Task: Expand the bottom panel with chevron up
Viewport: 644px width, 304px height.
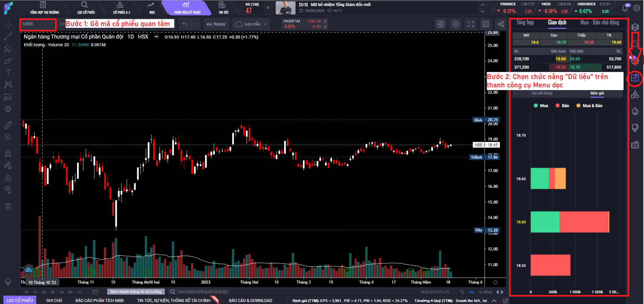Action: tap(494, 301)
